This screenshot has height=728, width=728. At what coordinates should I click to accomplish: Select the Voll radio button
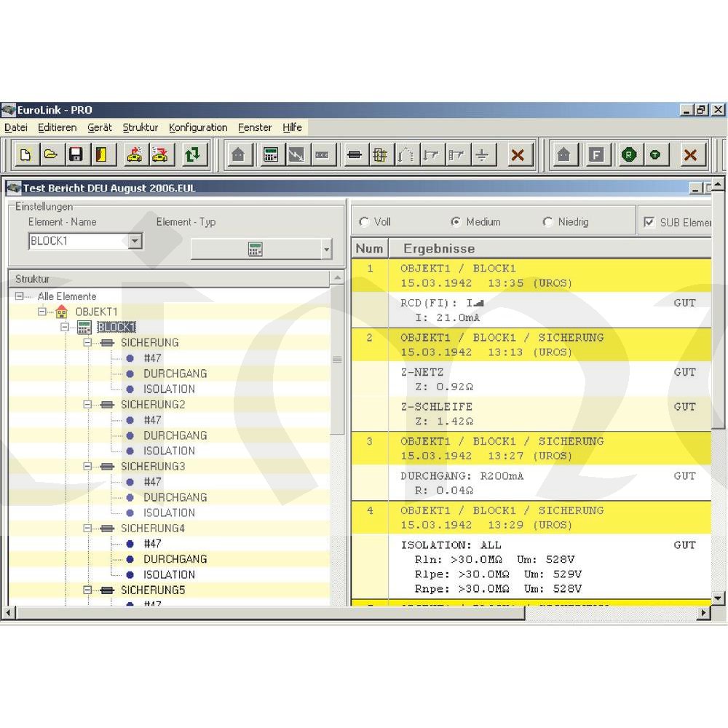[x=365, y=222]
